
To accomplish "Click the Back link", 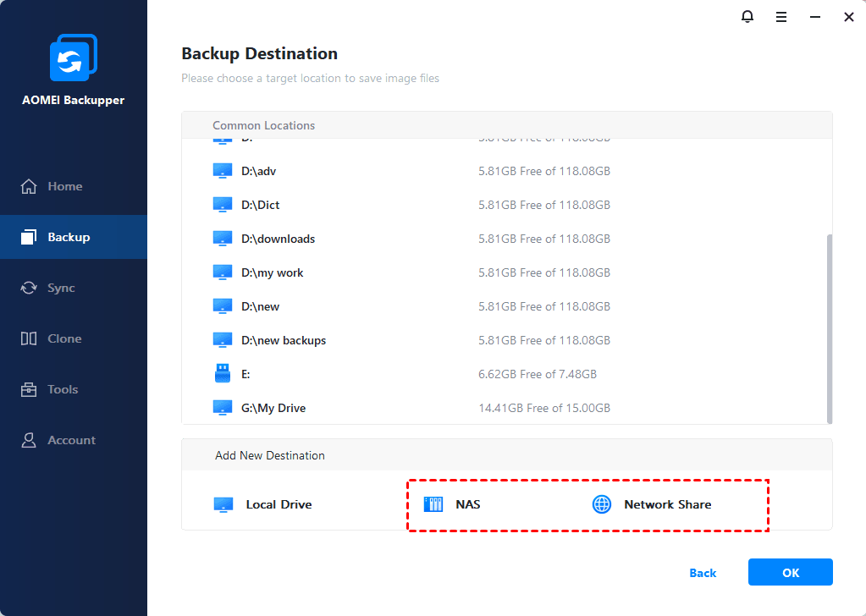I will click(703, 573).
